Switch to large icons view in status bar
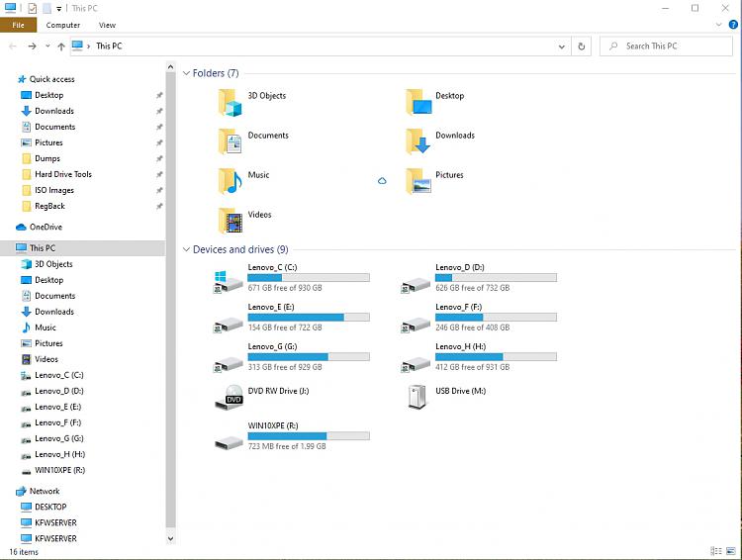The height and width of the screenshot is (560, 742). [x=731, y=551]
